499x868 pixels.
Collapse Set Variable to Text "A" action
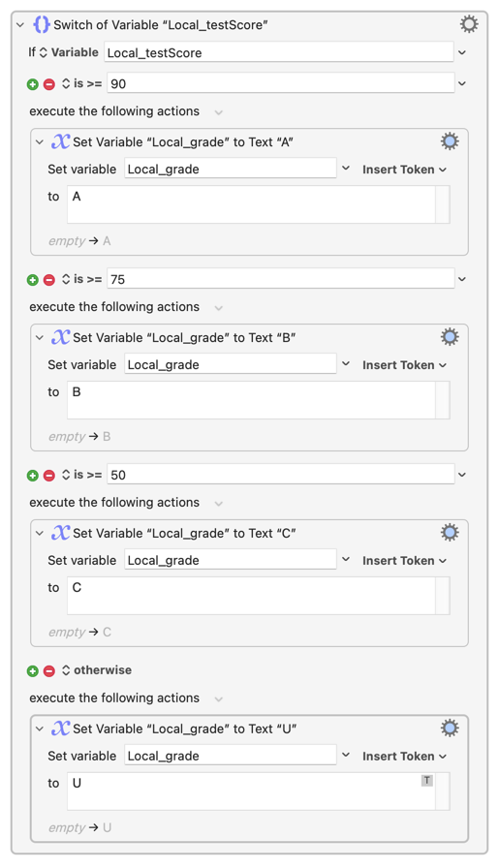point(40,141)
